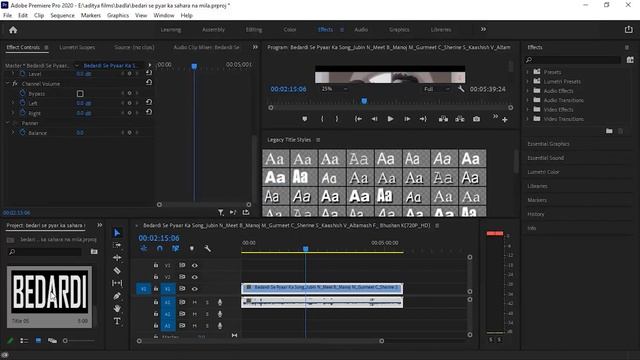Open the Sequence menu

(x=62, y=16)
